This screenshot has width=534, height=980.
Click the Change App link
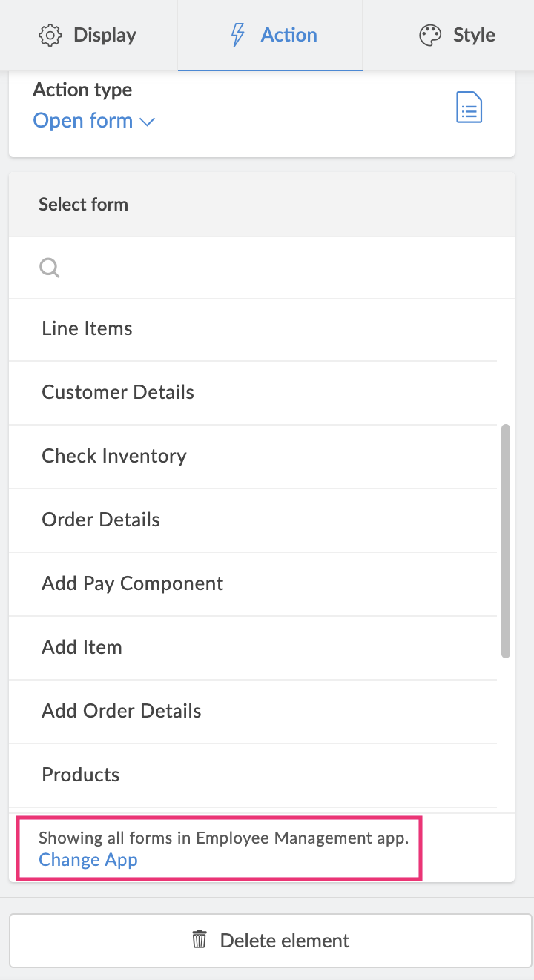88,860
